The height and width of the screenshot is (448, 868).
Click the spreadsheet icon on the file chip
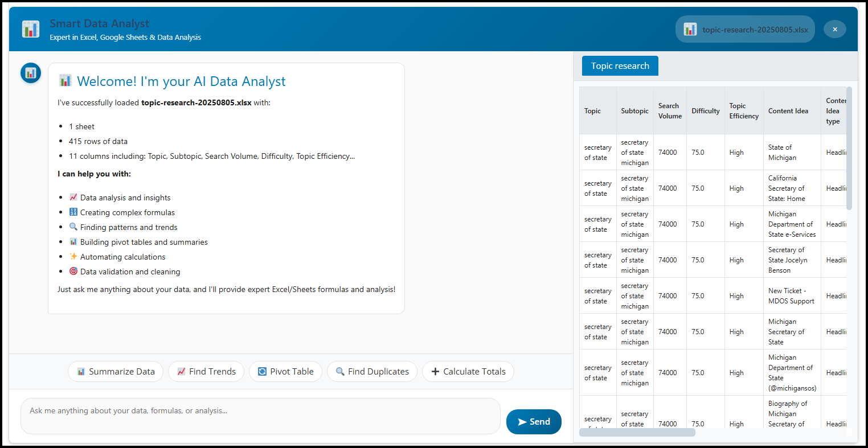click(689, 28)
